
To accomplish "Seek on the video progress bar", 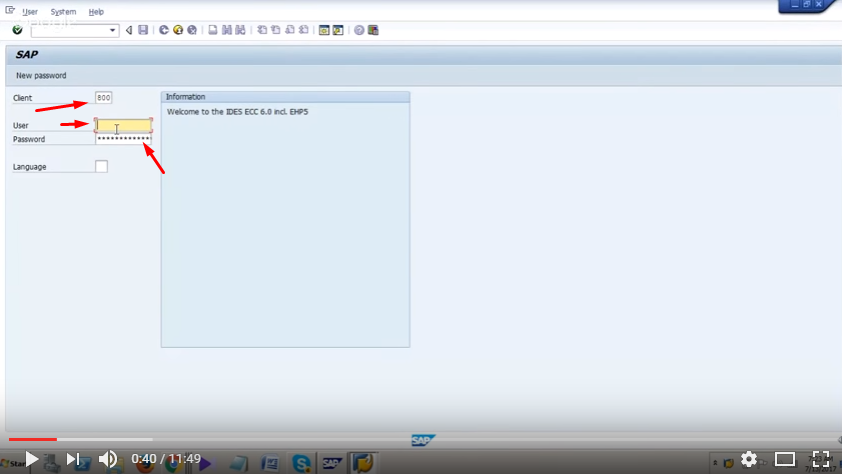I will (x=421, y=439).
